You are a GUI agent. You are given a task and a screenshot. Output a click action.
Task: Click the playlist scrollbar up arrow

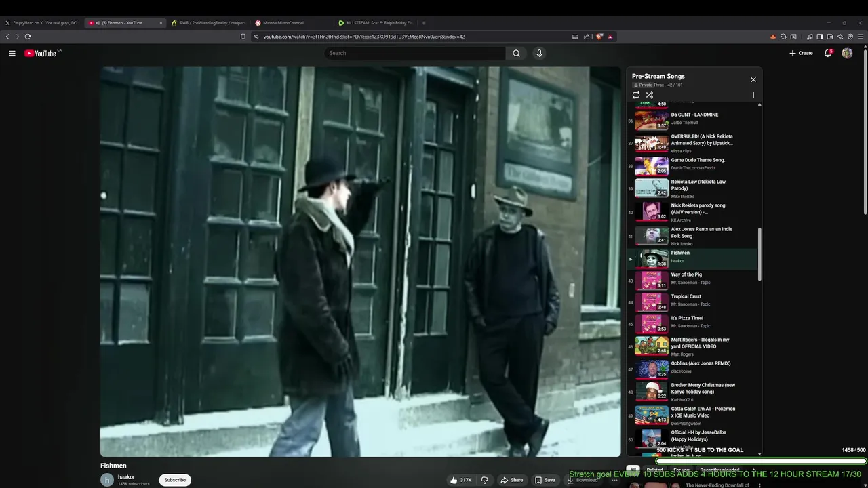point(759,104)
